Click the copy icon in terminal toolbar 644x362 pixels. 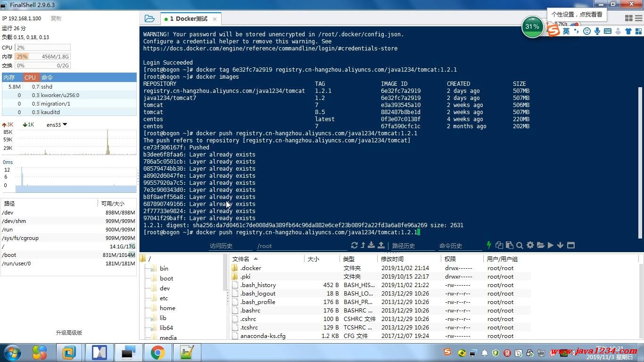499,245
